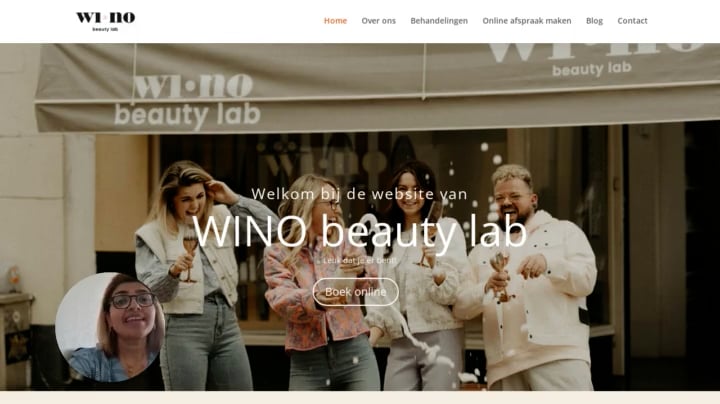Navigate to the Contact page
The image size is (720, 404).
click(632, 21)
